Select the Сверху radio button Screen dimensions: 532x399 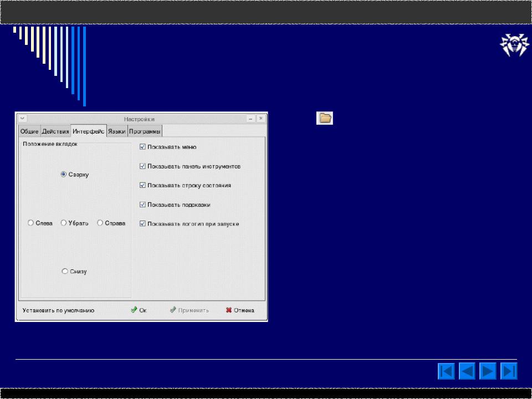pos(63,175)
